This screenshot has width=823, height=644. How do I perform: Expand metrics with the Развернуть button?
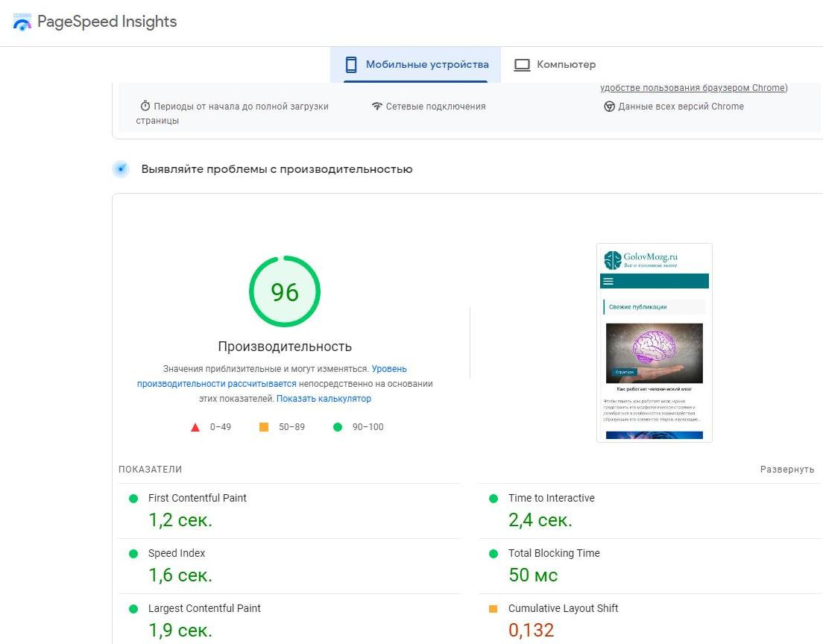pos(786,470)
